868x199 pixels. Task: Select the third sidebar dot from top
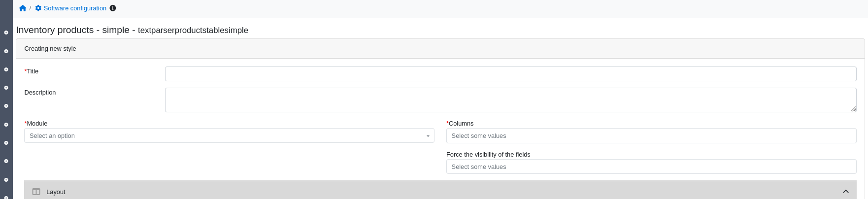point(6,69)
